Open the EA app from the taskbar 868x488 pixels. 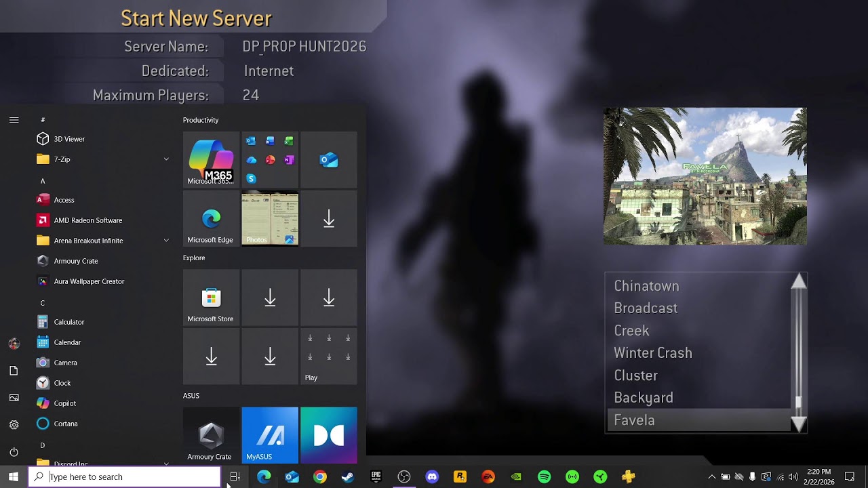click(x=488, y=476)
